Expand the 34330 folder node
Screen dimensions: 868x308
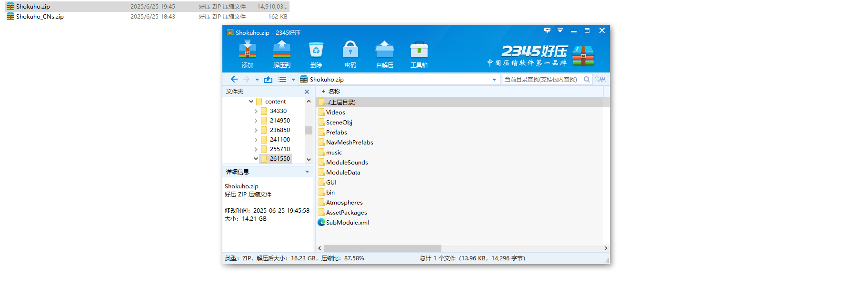pos(256,111)
